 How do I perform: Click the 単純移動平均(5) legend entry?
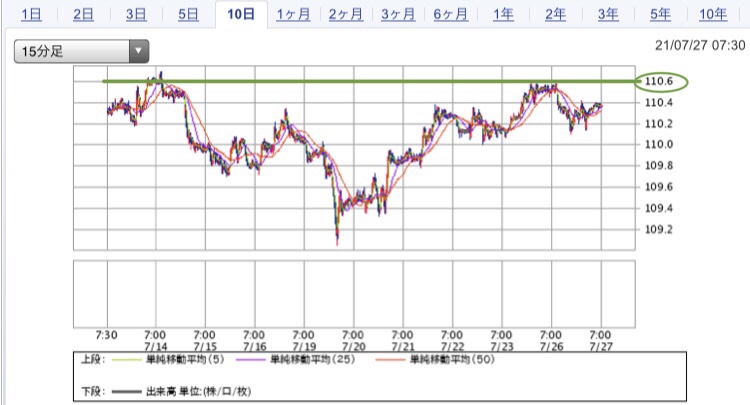[185, 360]
